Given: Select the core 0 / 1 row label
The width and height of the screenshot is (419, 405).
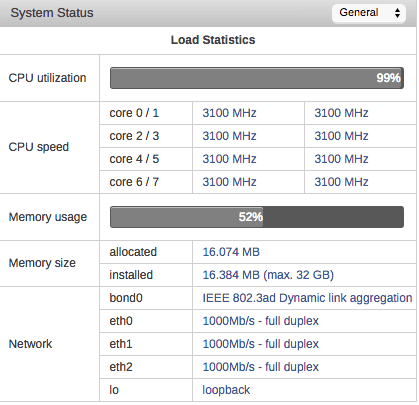Looking at the screenshot, I should 134,113.
